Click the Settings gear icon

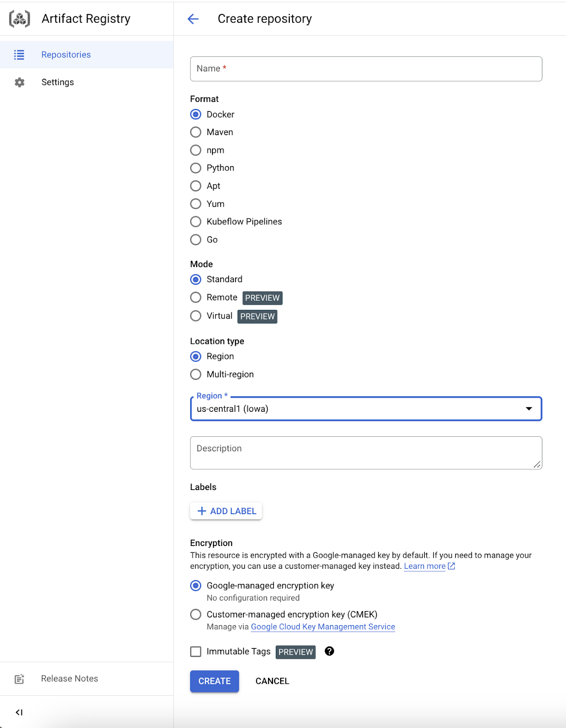tap(20, 82)
